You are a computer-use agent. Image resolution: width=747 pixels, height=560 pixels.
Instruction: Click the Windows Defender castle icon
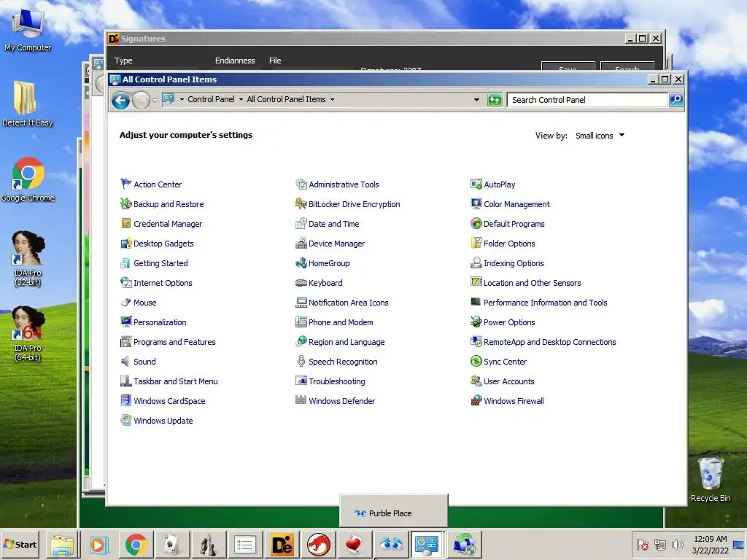click(301, 400)
